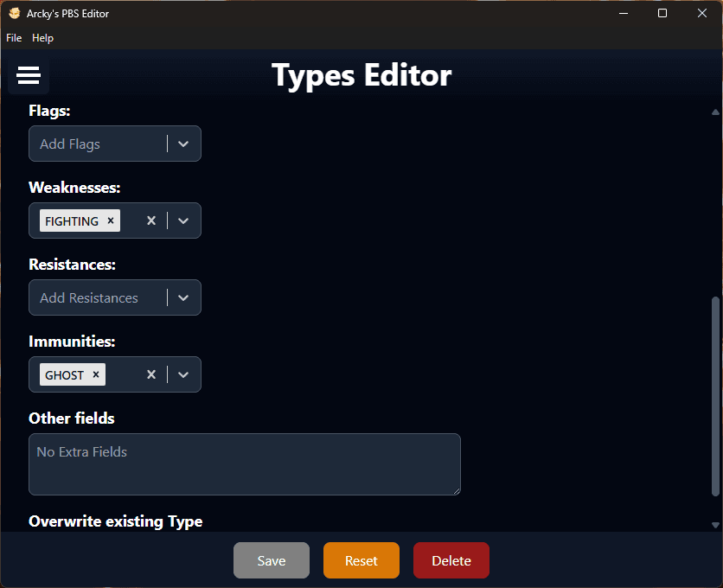Open the Help menu
723x588 pixels.
click(x=42, y=38)
